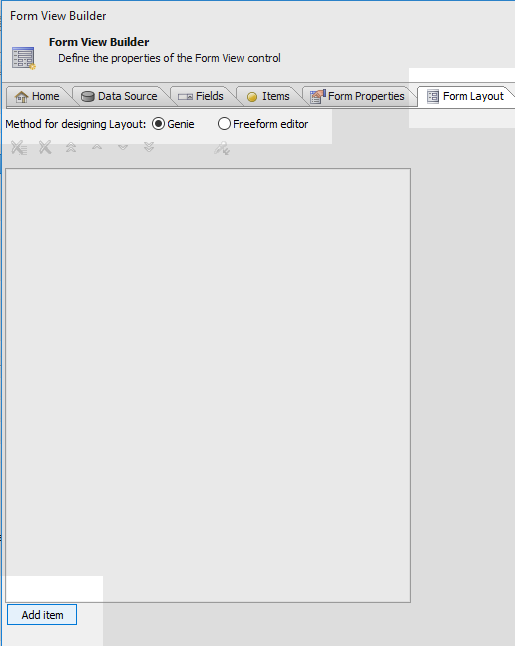
Task: Click the eyedropper edit icon in toolbar
Action: (222, 148)
